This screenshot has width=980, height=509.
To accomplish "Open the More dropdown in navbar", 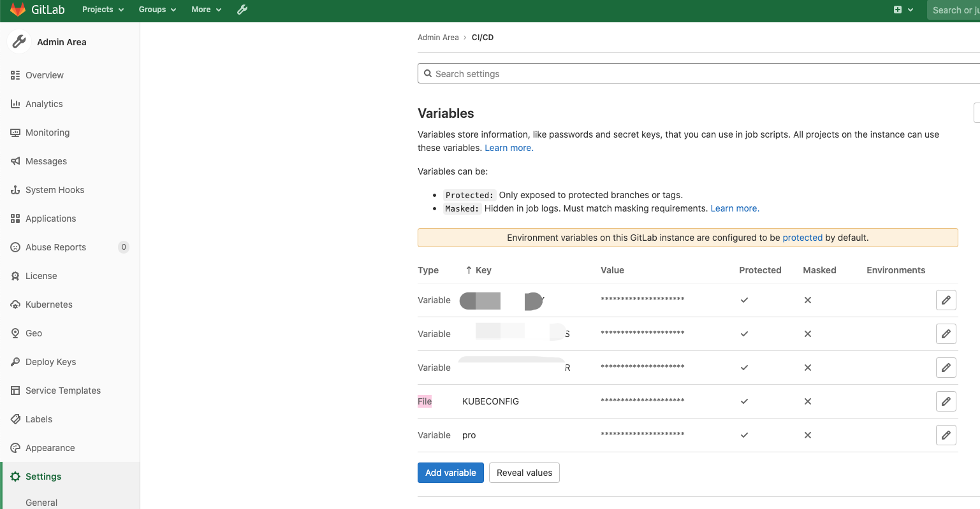I will pyautogui.click(x=206, y=10).
